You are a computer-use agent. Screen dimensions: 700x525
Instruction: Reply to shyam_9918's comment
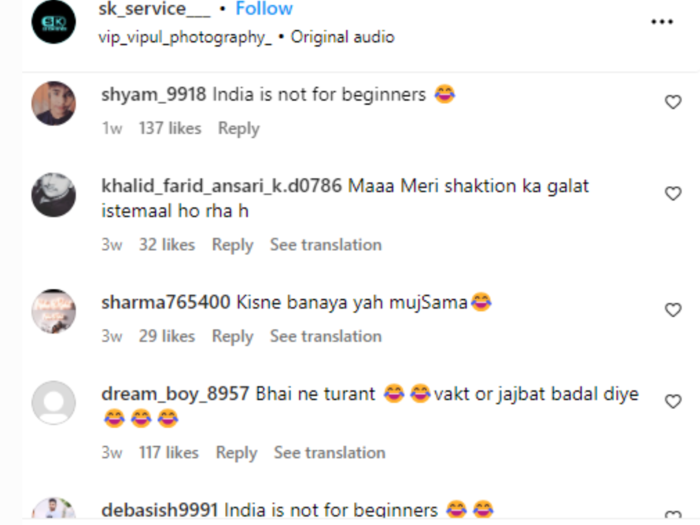tap(238, 129)
